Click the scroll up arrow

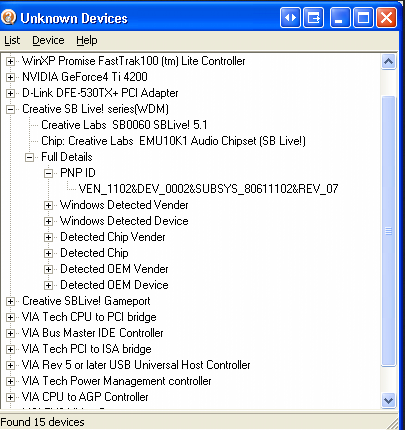click(389, 62)
